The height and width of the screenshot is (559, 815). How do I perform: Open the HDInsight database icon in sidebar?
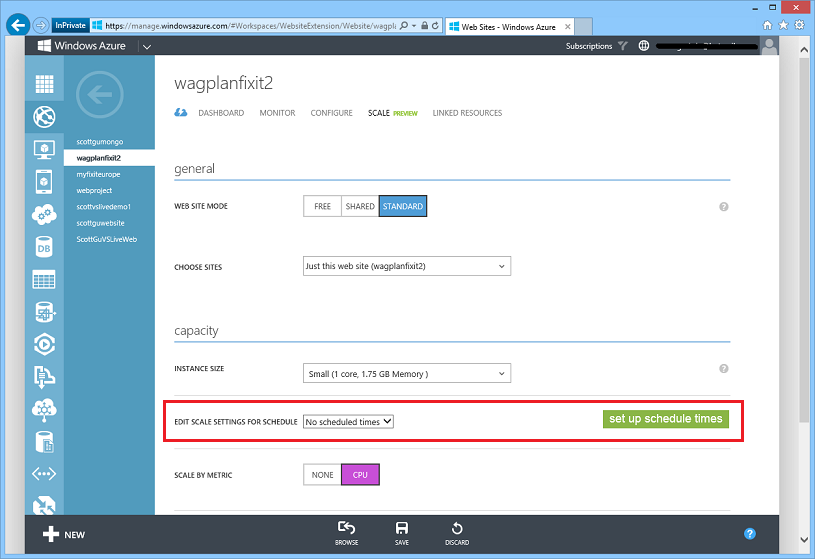coord(44,312)
